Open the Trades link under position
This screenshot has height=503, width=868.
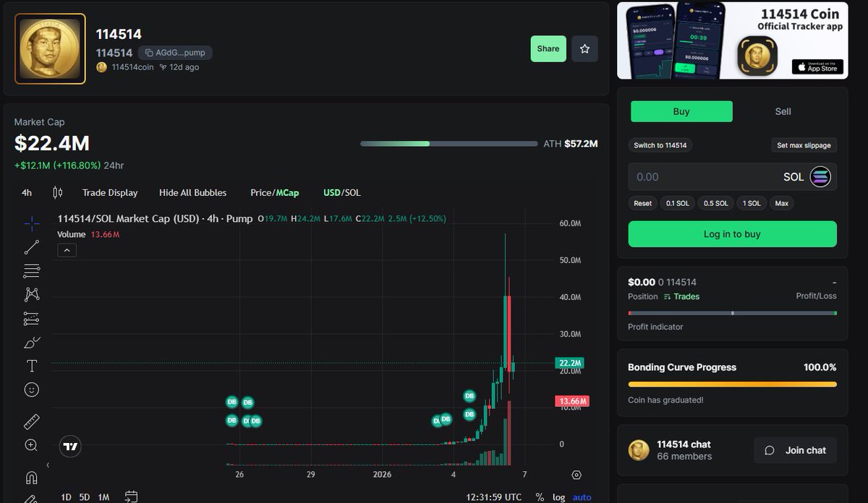pos(681,296)
